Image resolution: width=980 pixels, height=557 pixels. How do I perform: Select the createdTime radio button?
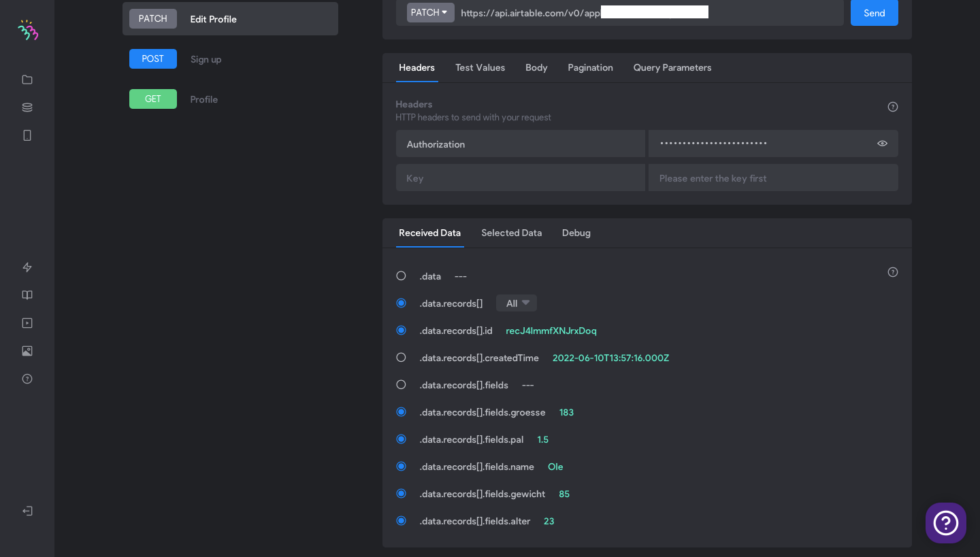click(x=401, y=357)
